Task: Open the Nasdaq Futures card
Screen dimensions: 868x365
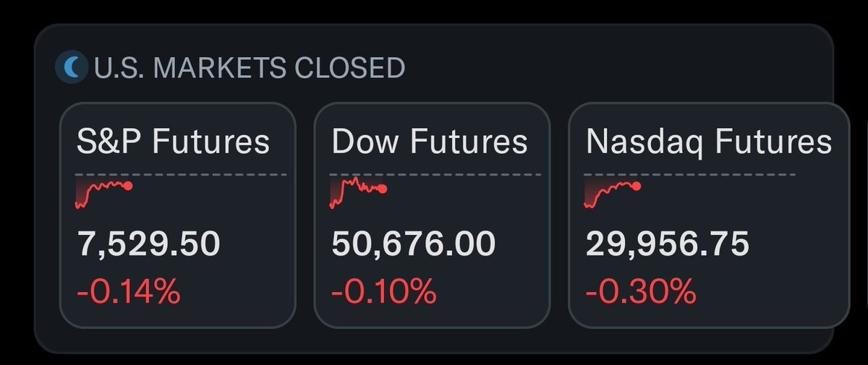Action: [x=709, y=215]
